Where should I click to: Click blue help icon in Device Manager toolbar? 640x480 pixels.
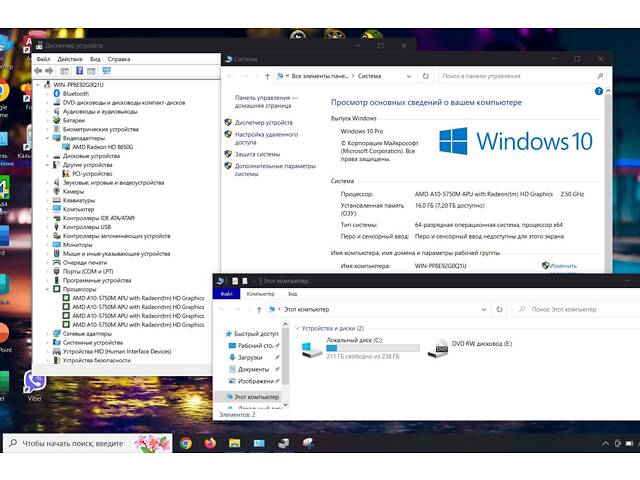(80, 71)
